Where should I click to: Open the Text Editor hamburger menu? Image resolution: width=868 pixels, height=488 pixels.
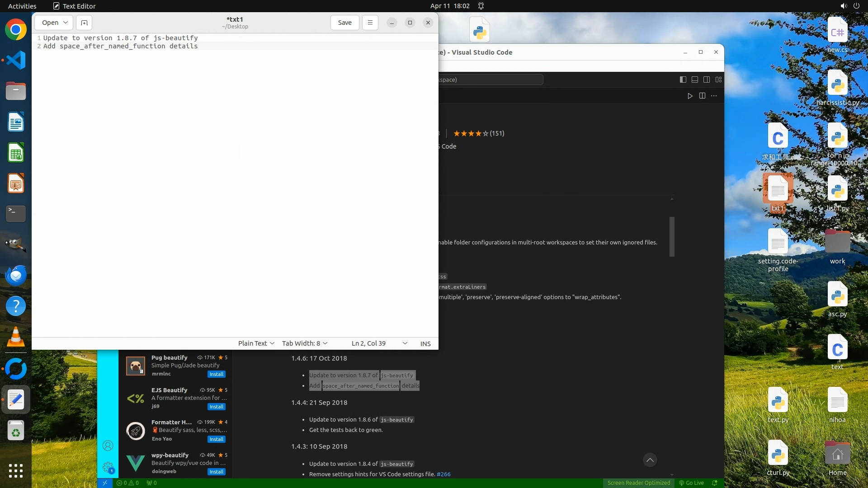[370, 23]
